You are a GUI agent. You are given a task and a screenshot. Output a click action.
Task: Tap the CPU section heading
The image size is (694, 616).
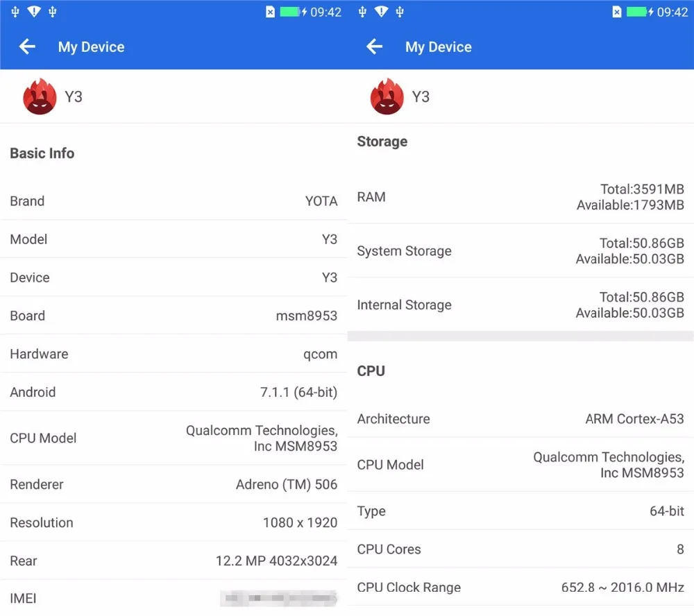[371, 371]
